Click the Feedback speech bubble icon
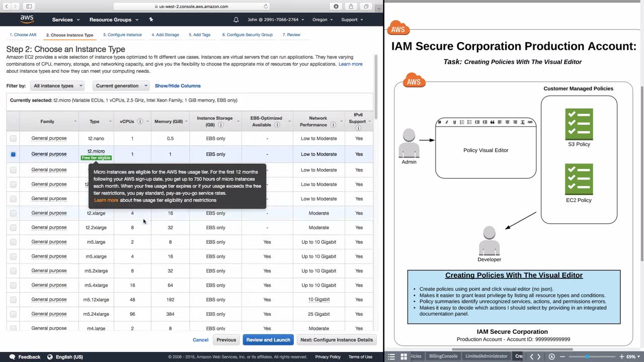 [x=12, y=357]
